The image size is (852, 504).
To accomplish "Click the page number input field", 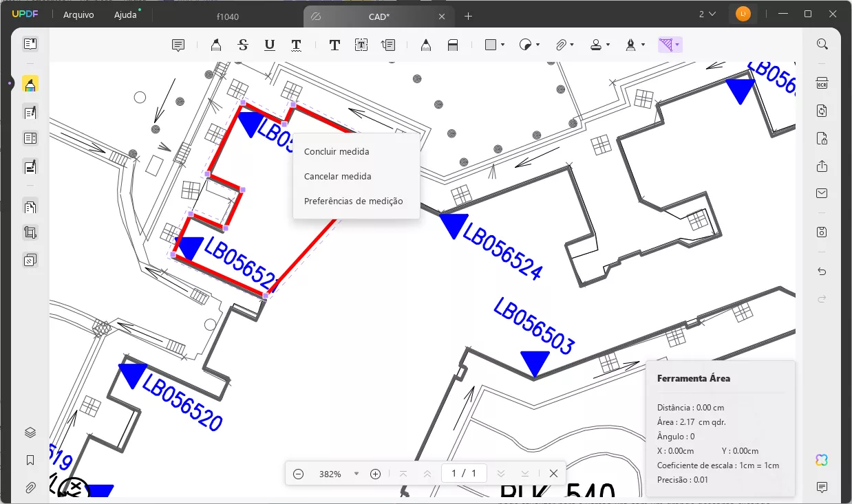I will [x=453, y=473].
